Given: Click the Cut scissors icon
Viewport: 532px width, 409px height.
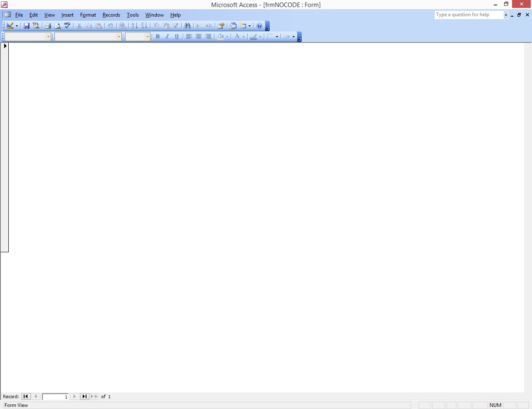Looking at the screenshot, I should (x=79, y=26).
